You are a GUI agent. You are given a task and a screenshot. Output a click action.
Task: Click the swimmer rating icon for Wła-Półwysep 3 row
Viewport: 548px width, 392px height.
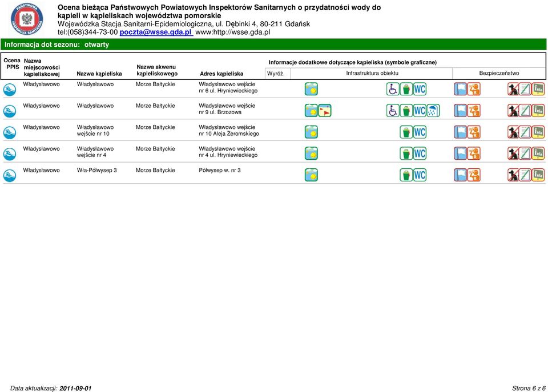click(10, 175)
